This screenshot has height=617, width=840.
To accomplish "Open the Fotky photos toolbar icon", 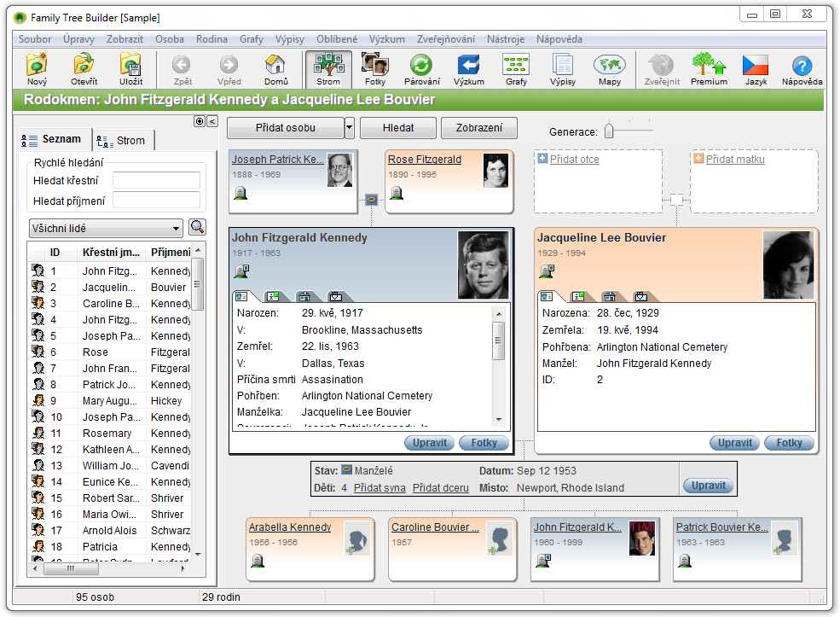I will click(x=375, y=69).
